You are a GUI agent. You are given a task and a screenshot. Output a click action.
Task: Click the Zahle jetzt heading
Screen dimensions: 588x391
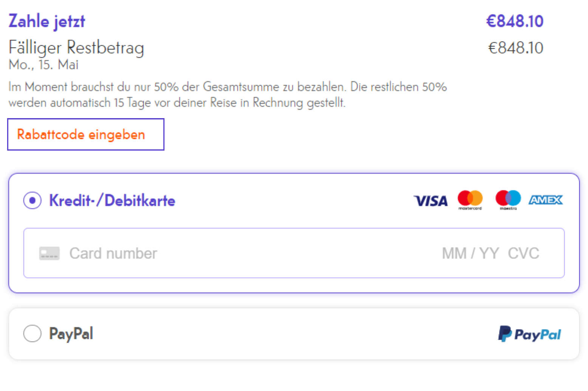[x=47, y=21]
